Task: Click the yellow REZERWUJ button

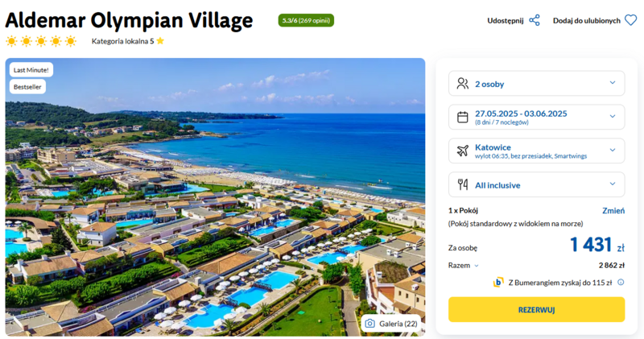Action: [536, 309]
